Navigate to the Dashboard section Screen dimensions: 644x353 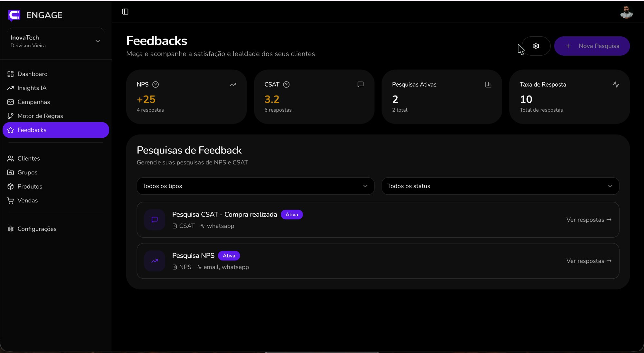pos(32,74)
